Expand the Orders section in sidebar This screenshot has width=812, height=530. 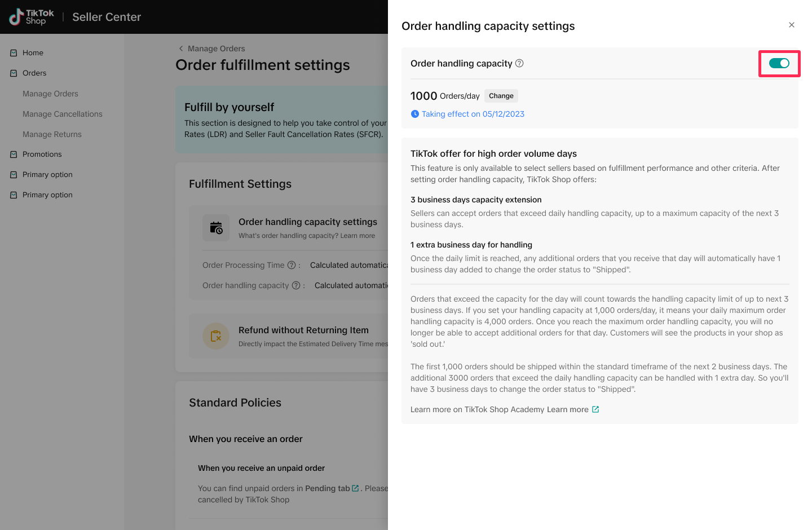[34, 73]
